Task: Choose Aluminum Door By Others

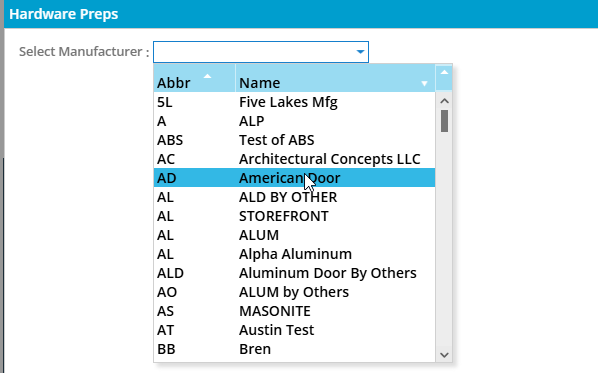Action: click(x=294, y=273)
